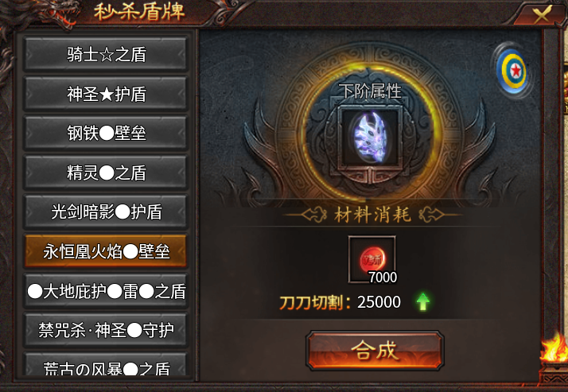
Task: Choose 荒古の风暴●之盾 at list bottom
Action: pos(106,366)
